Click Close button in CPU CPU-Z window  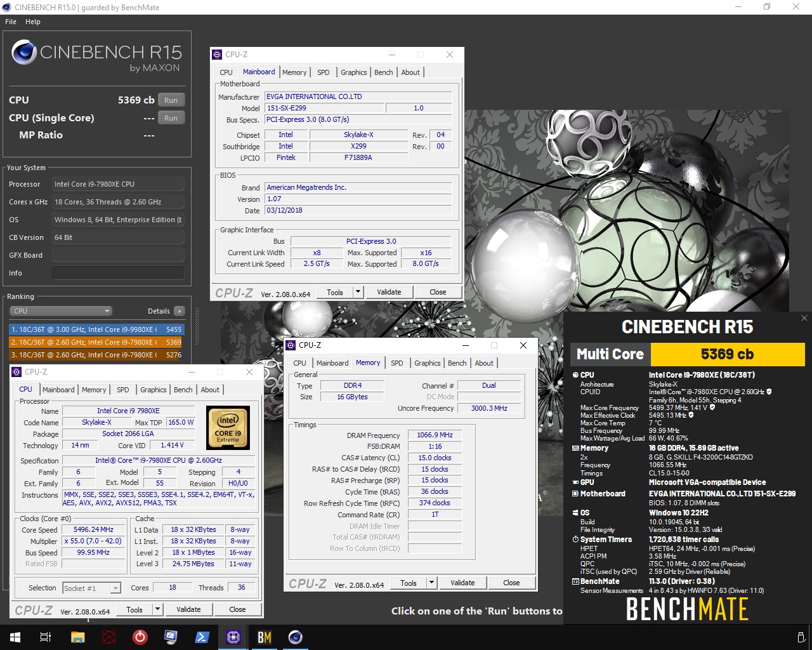click(x=237, y=610)
